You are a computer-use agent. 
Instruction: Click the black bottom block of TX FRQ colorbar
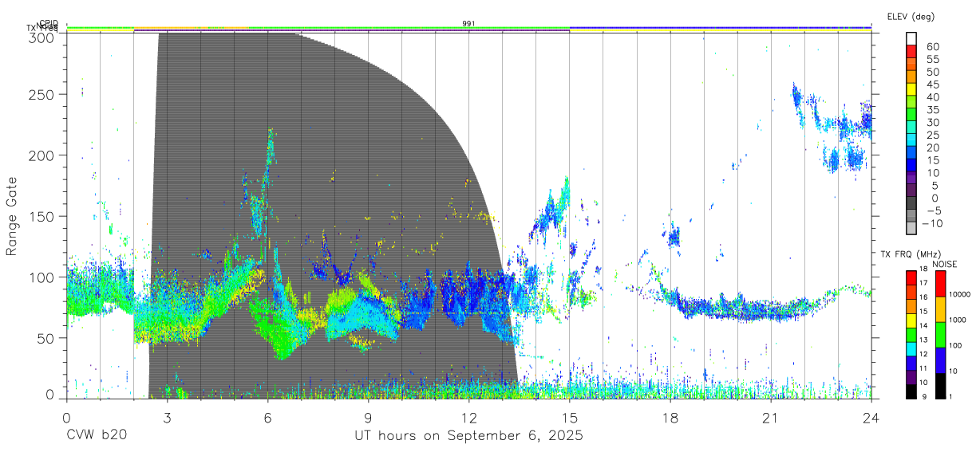pyautogui.click(x=911, y=391)
